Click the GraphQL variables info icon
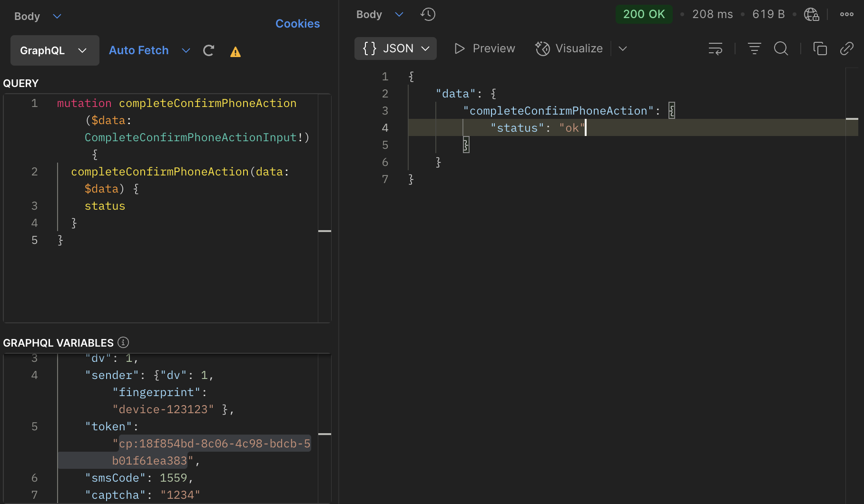 click(123, 342)
